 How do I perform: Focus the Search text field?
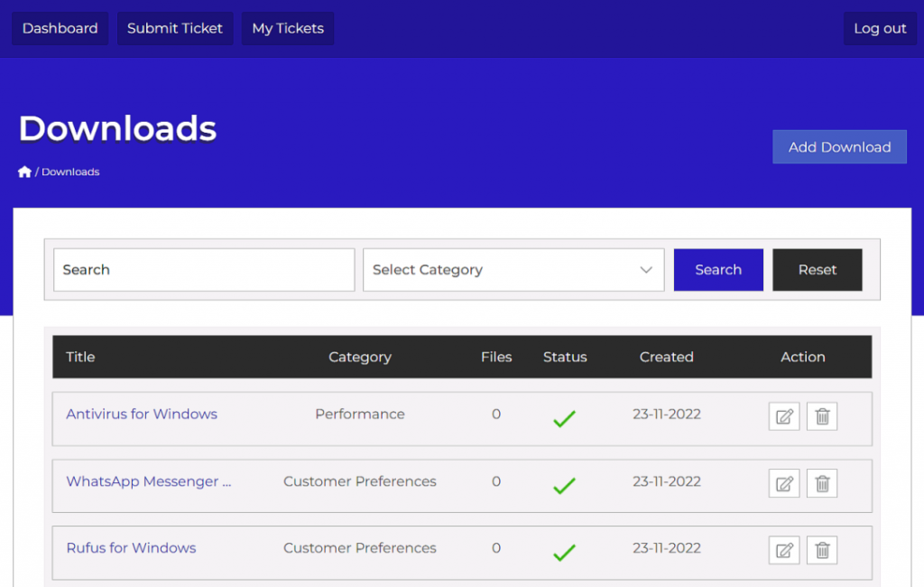click(204, 270)
